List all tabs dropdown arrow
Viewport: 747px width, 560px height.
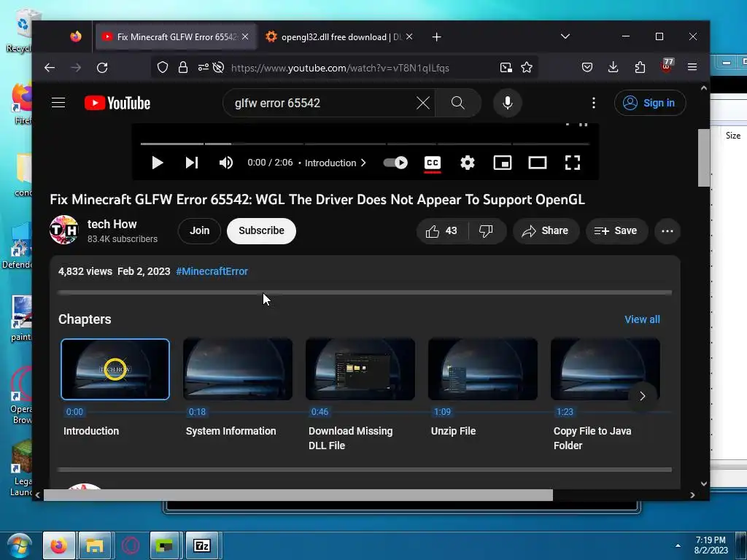click(565, 36)
